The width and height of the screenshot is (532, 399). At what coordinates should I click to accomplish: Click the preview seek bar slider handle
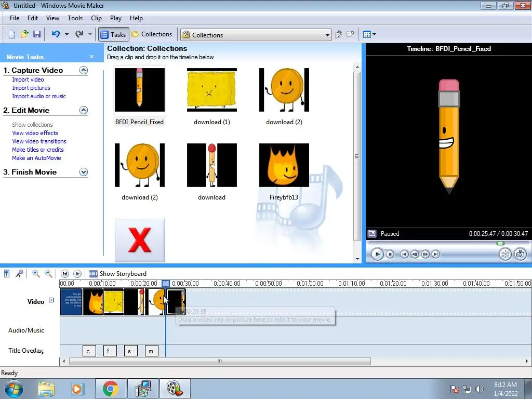500,243
